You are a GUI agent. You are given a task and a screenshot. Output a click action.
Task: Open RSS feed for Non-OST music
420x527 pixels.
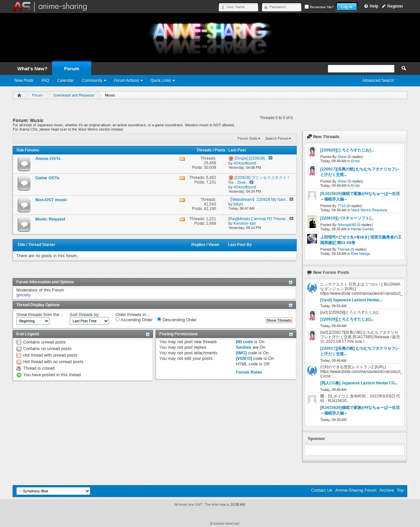tap(182, 200)
